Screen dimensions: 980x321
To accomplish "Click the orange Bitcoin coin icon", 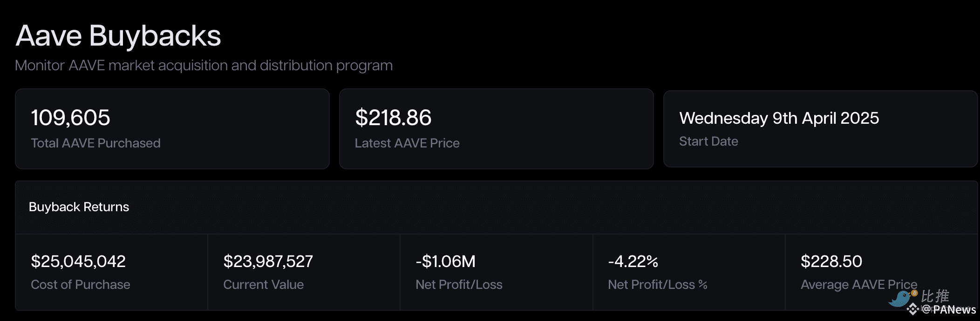I will tap(914, 293).
